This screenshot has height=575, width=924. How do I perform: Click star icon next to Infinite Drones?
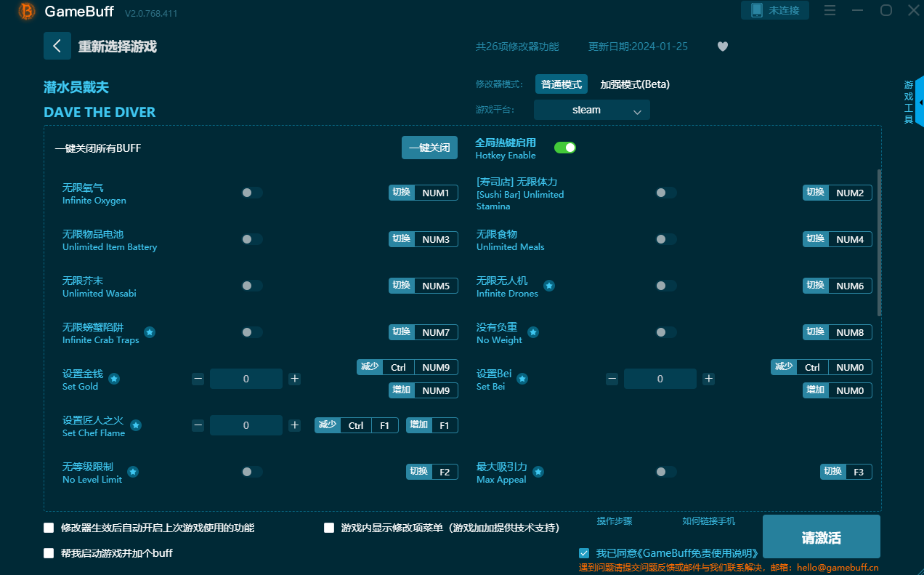(x=549, y=286)
